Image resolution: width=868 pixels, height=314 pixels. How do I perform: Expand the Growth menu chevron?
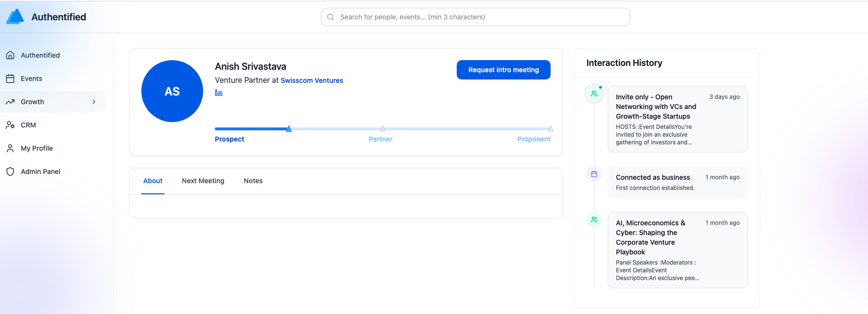[x=94, y=102]
